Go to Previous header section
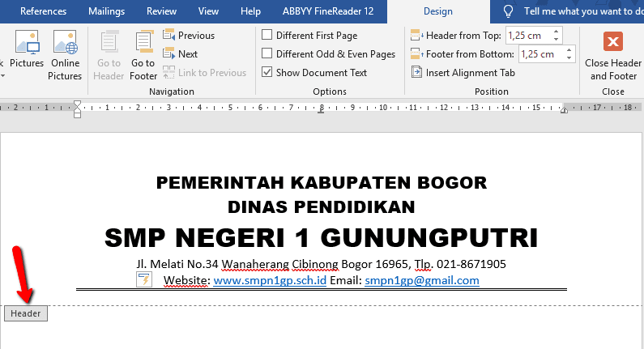Screen dimensions: 644x349 click(189, 36)
